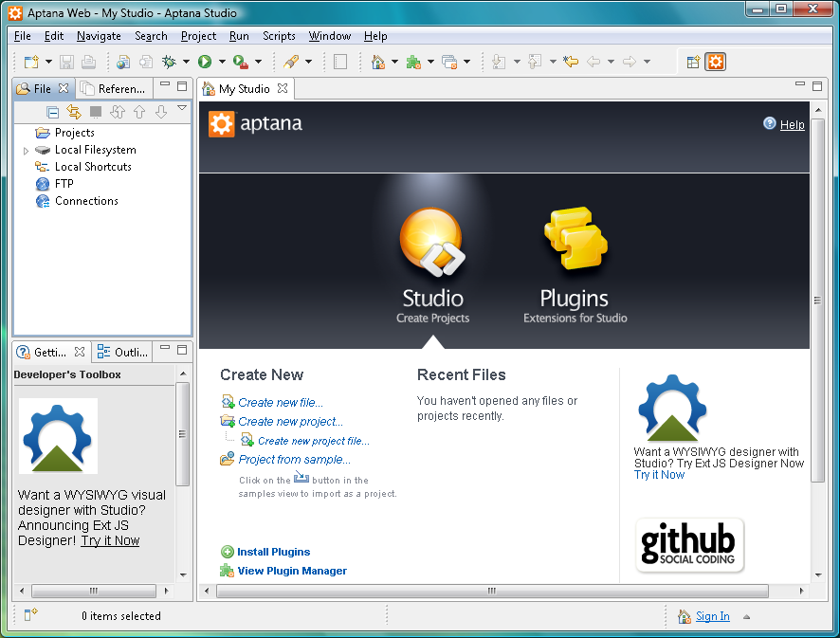840x638 pixels.
Task: Toggle Link with Editor in File view
Action: click(74, 112)
